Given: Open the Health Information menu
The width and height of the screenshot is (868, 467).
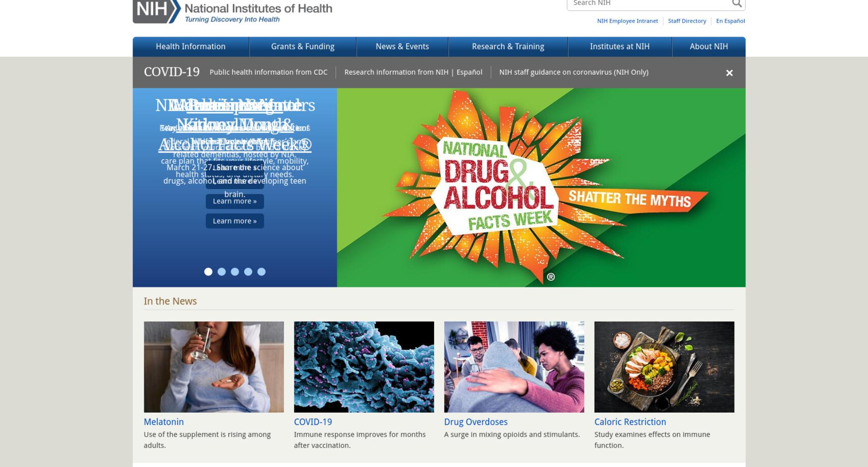Looking at the screenshot, I should pos(191,47).
